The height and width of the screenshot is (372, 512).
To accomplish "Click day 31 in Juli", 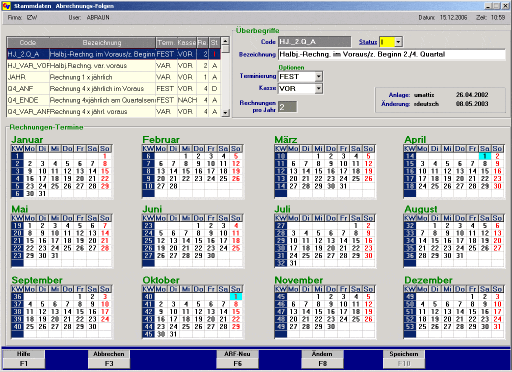I will (293, 263).
